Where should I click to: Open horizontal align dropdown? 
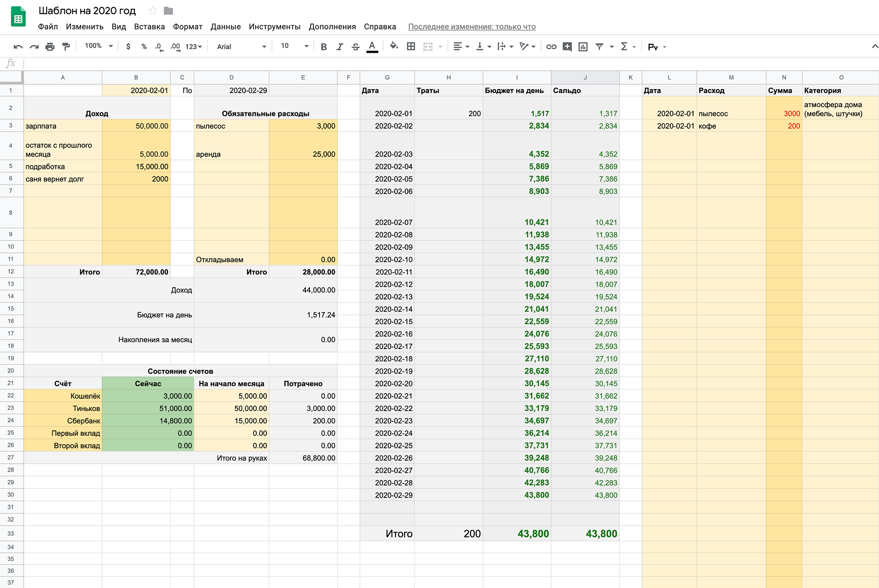pos(461,47)
